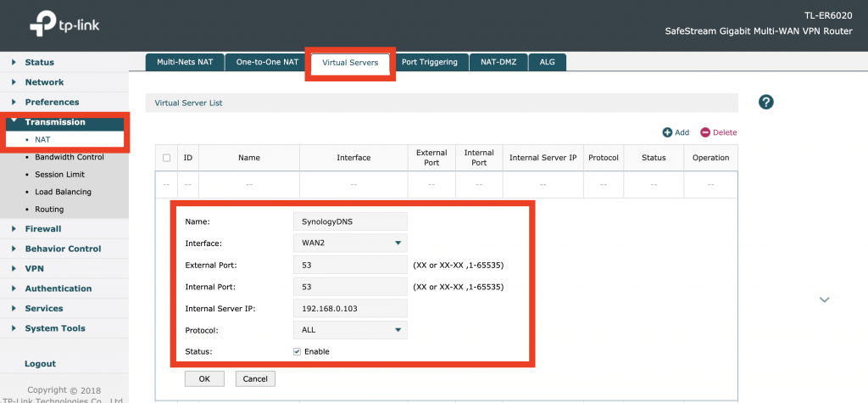Screen dimensions: 868x403
Task: Open the help question mark icon
Action: pos(765,102)
